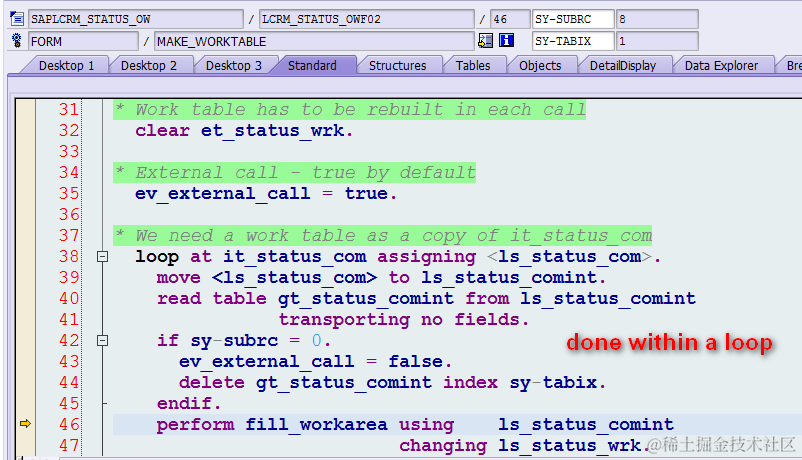Switch to the Desktop 2 tab
Screen dimensions: 802x460
click(x=149, y=65)
